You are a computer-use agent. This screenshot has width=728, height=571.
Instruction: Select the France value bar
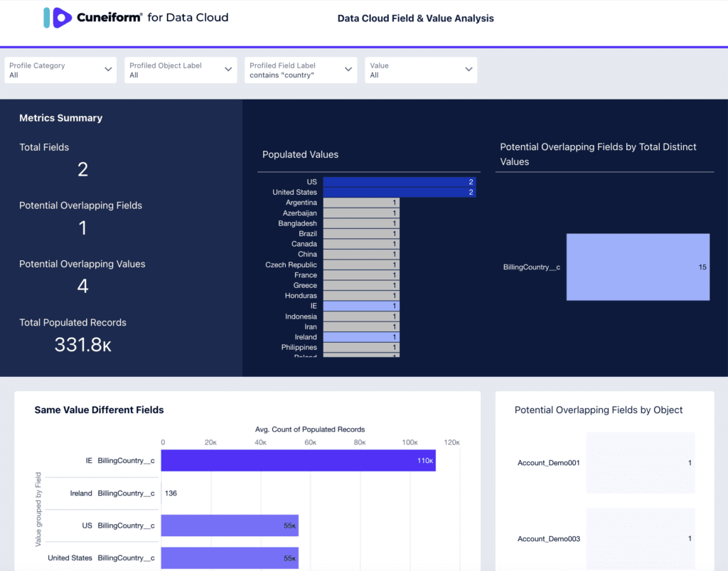pos(361,274)
